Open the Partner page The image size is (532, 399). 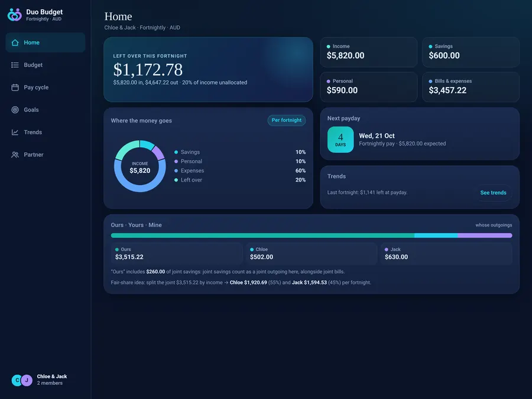click(46, 154)
